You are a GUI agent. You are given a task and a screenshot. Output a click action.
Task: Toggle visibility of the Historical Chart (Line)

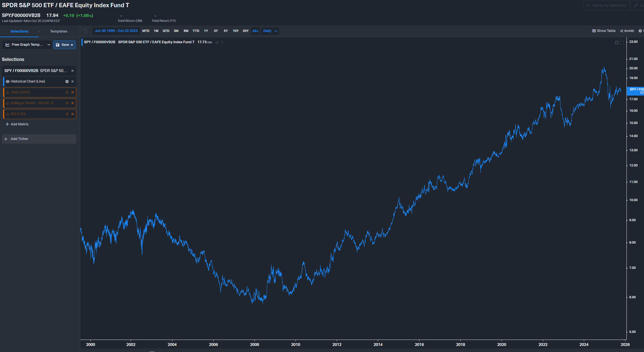coord(7,82)
